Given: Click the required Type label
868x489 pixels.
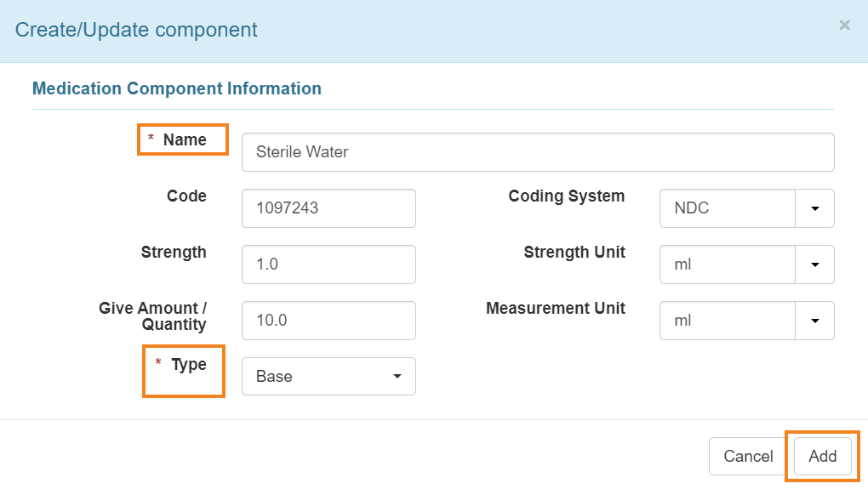Looking at the screenshot, I should tap(181, 365).
